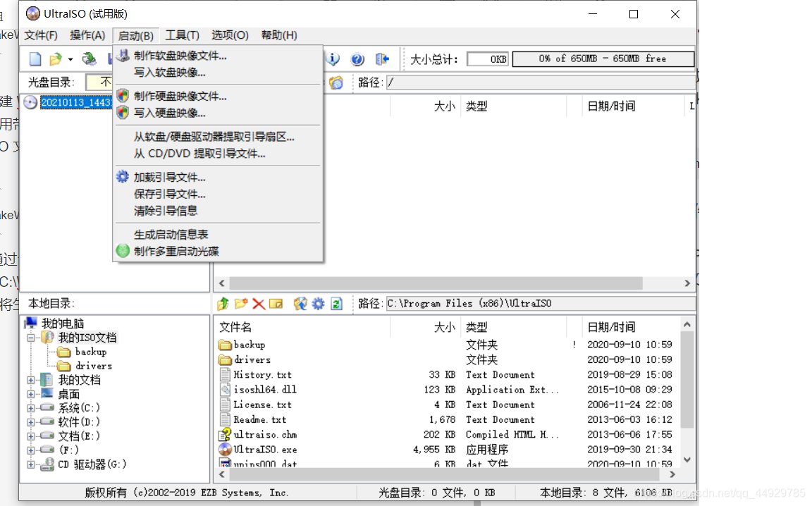Click the up-folder icon in local toolbar
The height and width of the screenshot is (506, 812).
[223, 304]
